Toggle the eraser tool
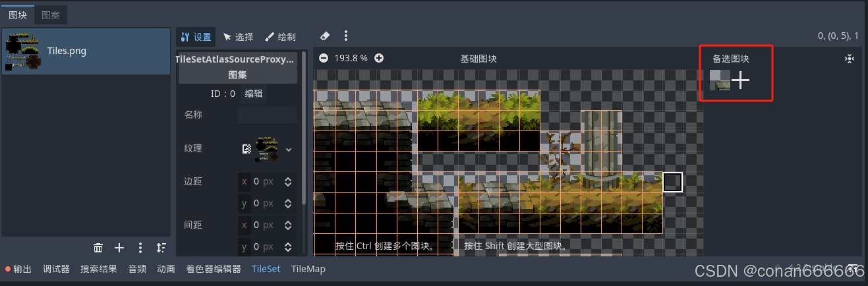The height and width of the screenshot is (286, 868). (x=324, y=36)
